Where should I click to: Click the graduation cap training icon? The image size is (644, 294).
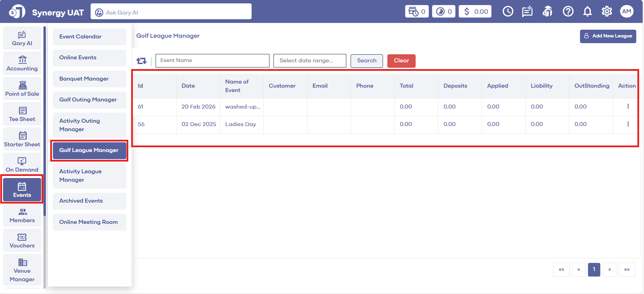[x=547, y=11]
